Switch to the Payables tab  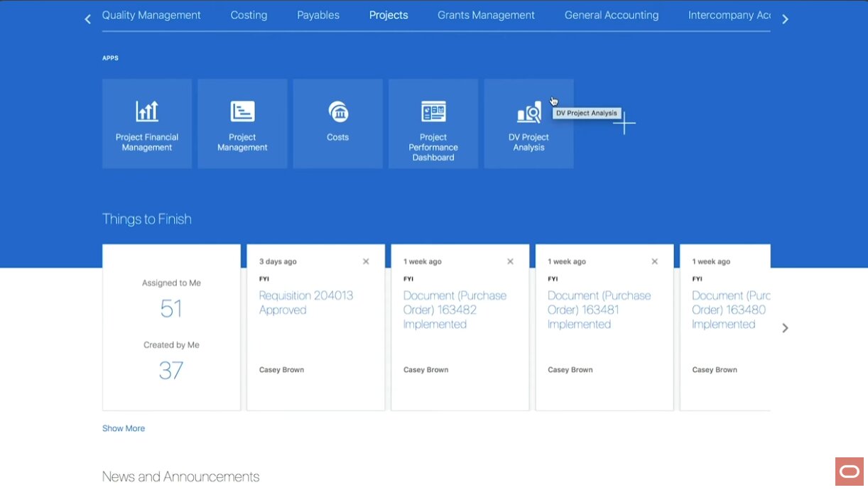[x=318, y=15]
